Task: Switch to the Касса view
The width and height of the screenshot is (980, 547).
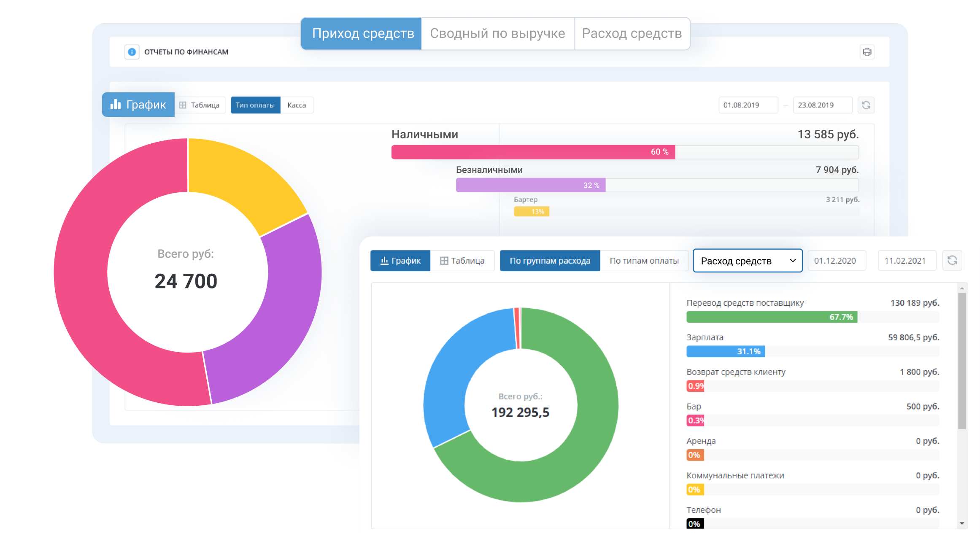Action: (x=297, y=105)
